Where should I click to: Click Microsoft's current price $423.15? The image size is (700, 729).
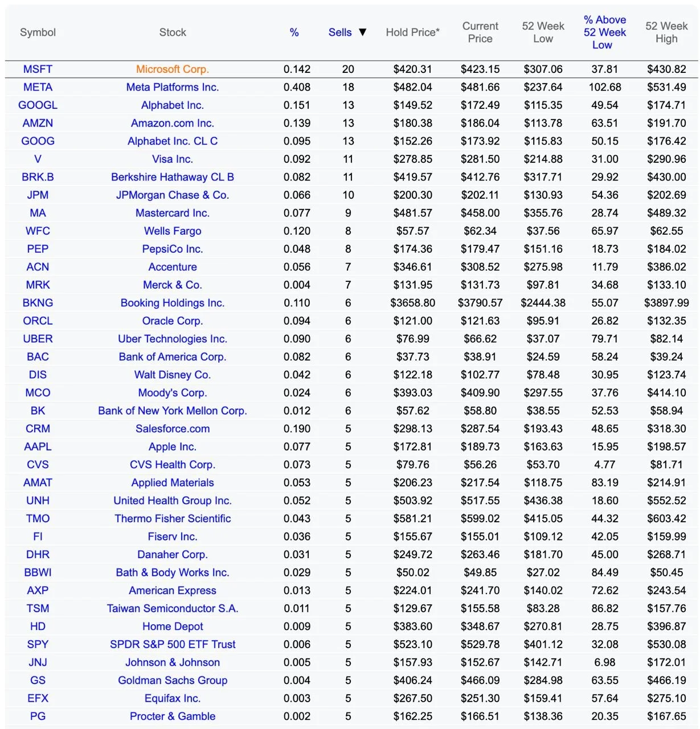480,69
